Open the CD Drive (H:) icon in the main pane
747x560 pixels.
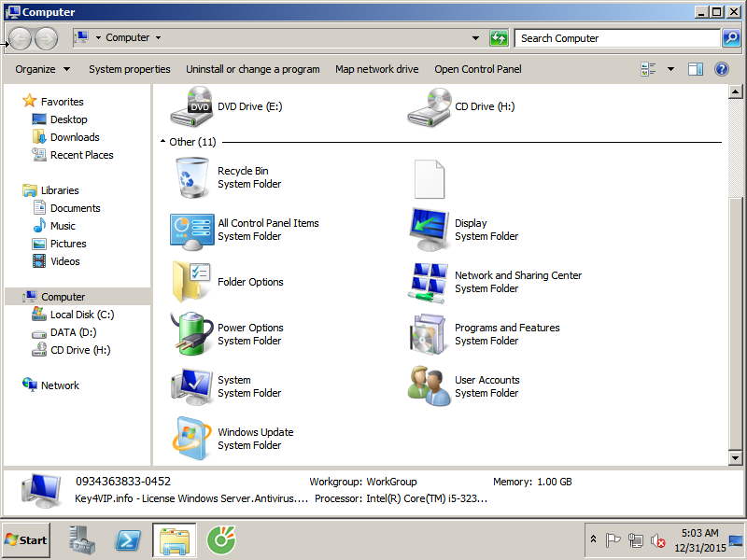point(430,106)
